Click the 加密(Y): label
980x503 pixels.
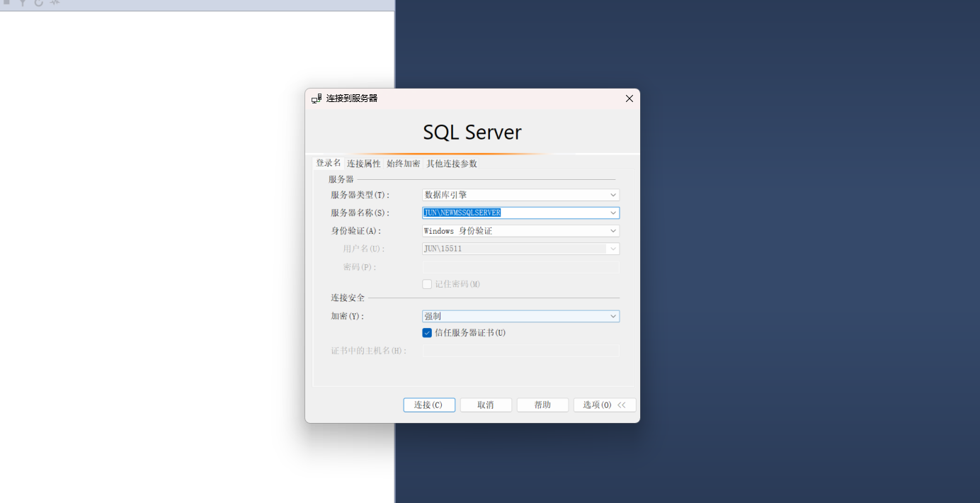point(348,317)
